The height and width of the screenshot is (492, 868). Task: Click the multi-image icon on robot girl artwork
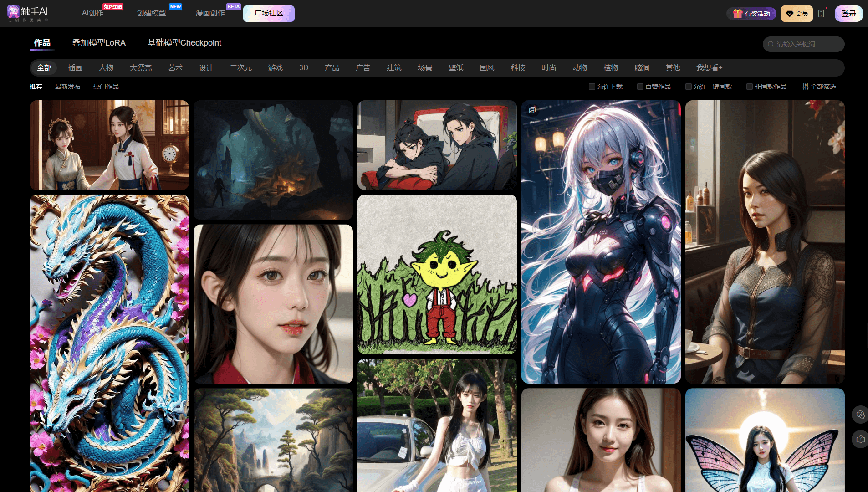point(532,110)
